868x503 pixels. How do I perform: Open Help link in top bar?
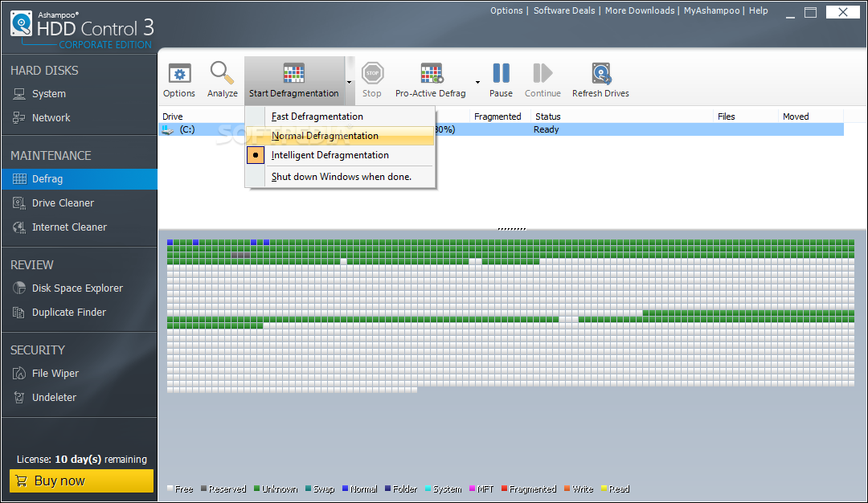click(758, 10)
